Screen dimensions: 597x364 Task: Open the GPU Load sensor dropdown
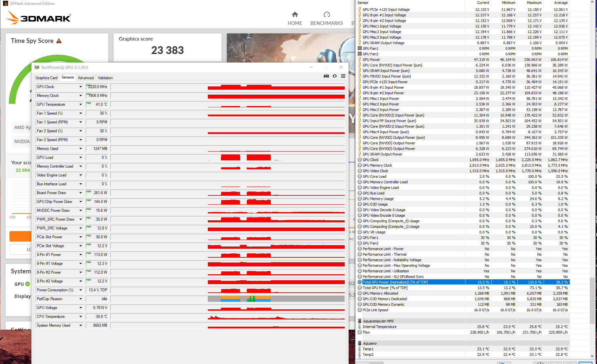(81, 157)
